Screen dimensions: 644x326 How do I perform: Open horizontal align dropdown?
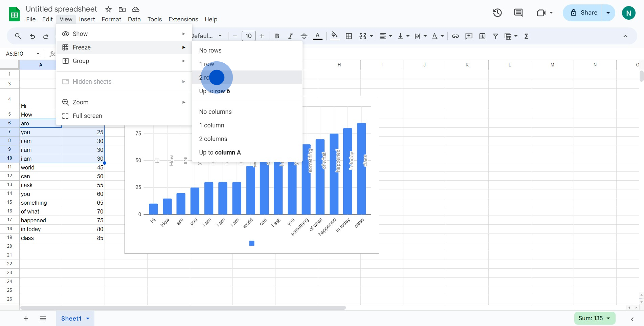pyautogui.click(x=386, y=36)
